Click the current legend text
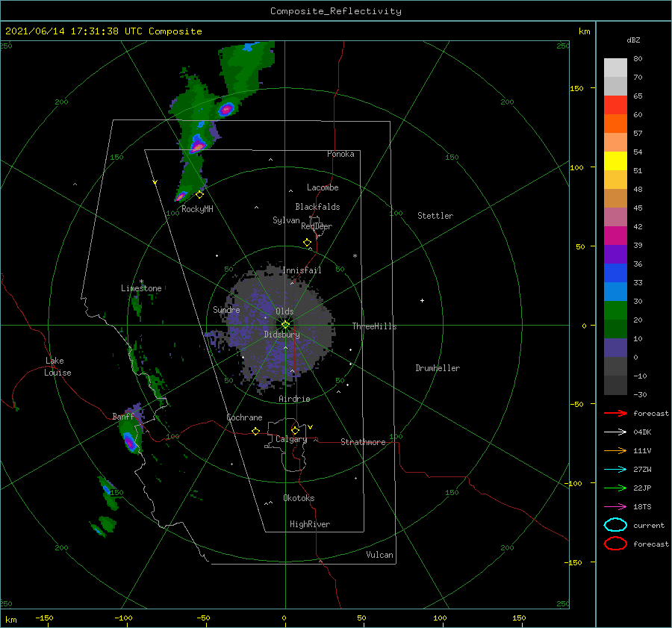The height and width of the screenshot is (628, 672). [x=649, y=525]
